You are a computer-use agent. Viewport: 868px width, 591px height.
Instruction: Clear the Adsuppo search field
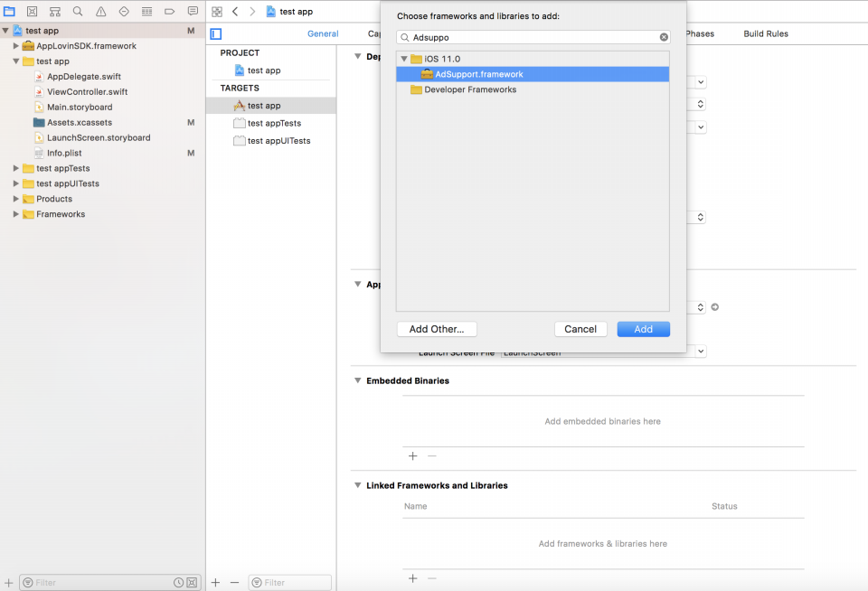click(664, 37)
